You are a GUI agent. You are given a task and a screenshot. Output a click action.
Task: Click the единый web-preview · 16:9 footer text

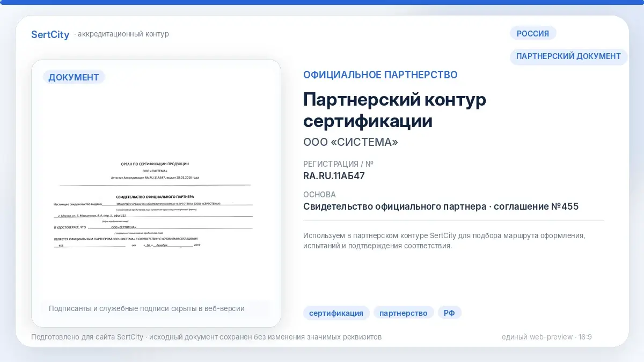click(x=547, y=337)
